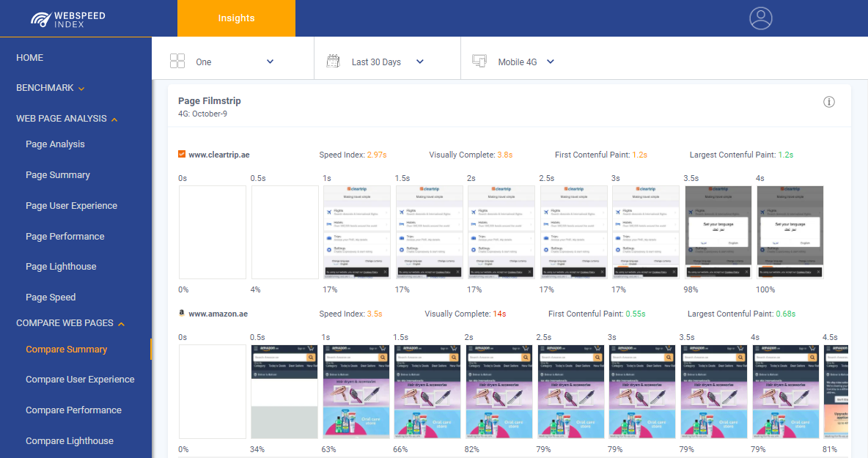Click the cleartrip 0.5s filmstrip frame
The height and width of the screenshot is (458, 868).
click(x=284, y=232)
